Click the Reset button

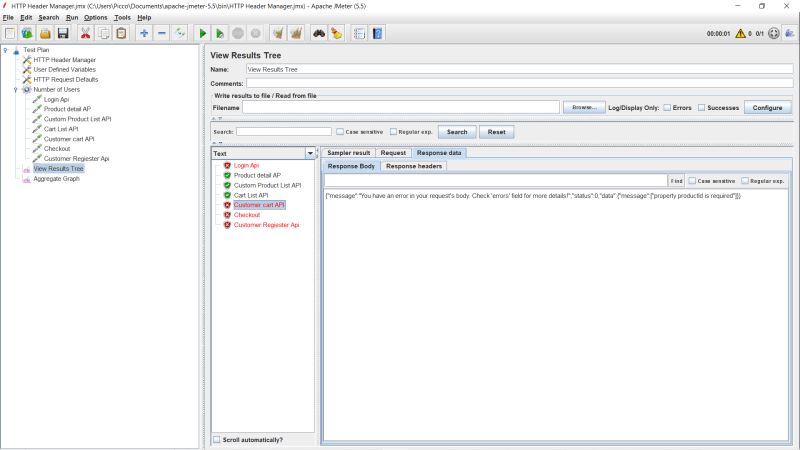click(496, 132)
